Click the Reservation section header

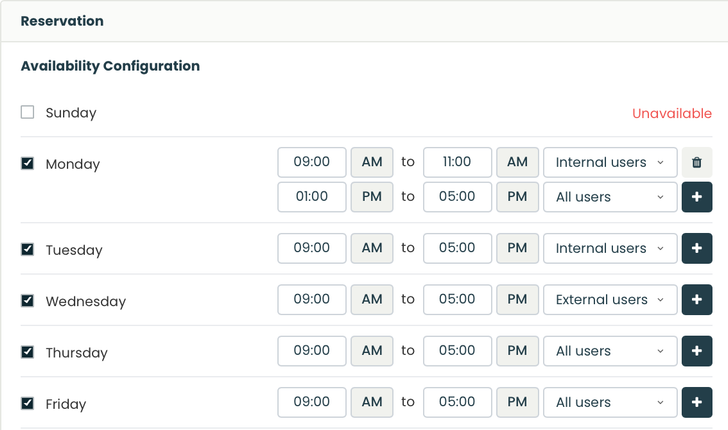(62, 21)
